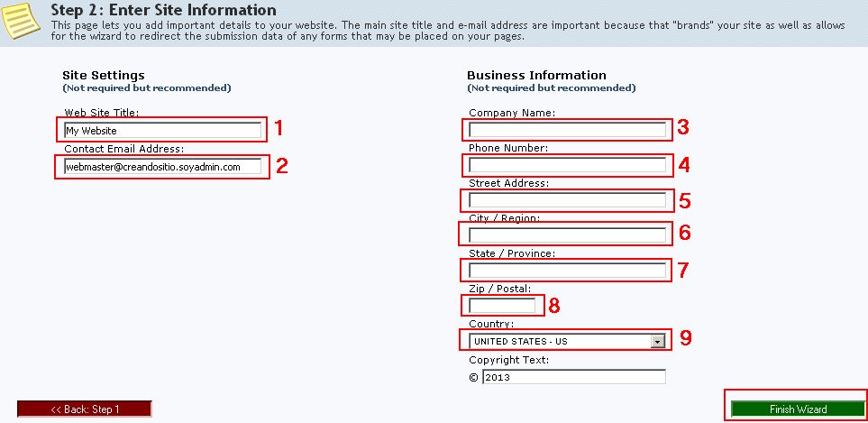Click the 'Site Settings' section heading
This screenshot has height=423, width=868.
104,75
